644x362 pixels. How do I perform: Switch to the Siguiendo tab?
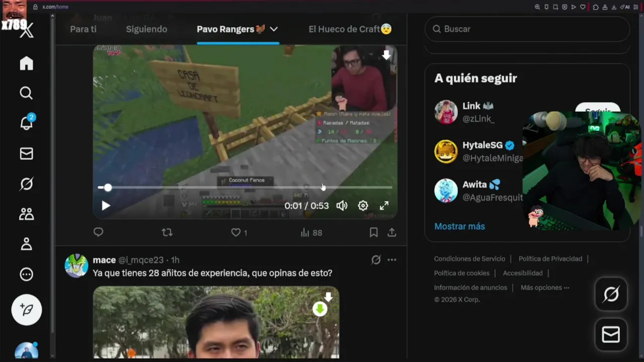point(146,29)
